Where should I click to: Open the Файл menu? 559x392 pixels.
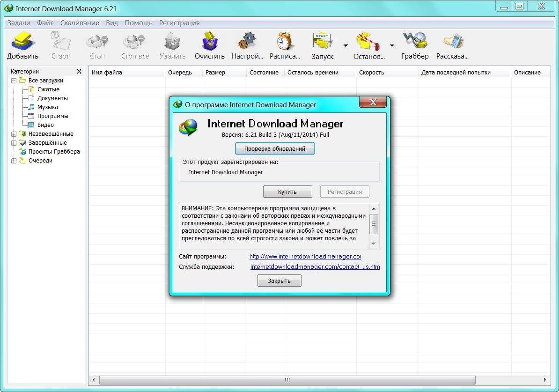tap(45, 23)
